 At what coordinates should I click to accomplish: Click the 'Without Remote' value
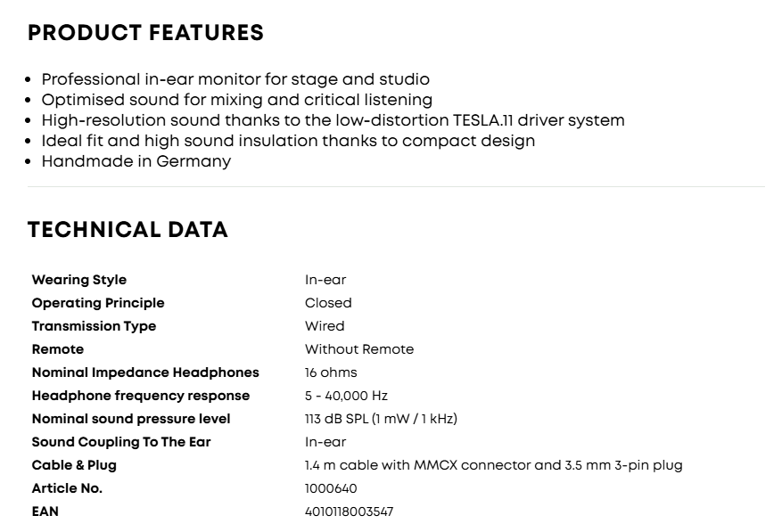(359, 349)
